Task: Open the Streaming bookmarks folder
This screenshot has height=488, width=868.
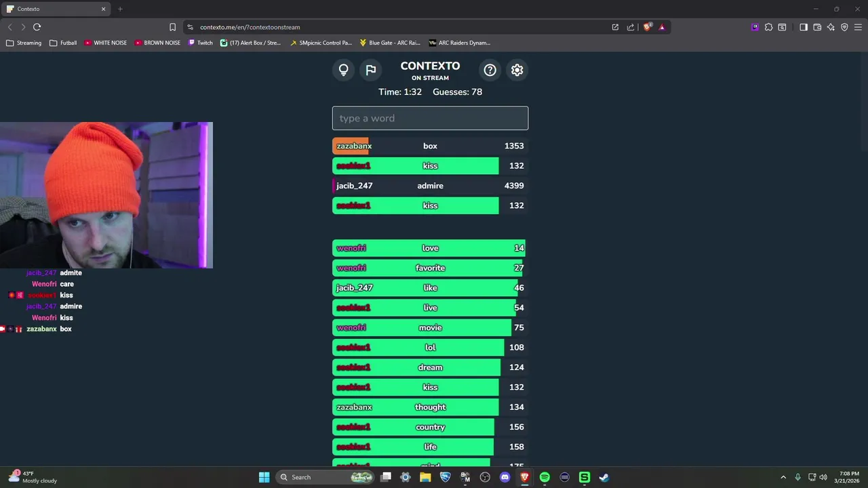Action: [x=24, y=43]
